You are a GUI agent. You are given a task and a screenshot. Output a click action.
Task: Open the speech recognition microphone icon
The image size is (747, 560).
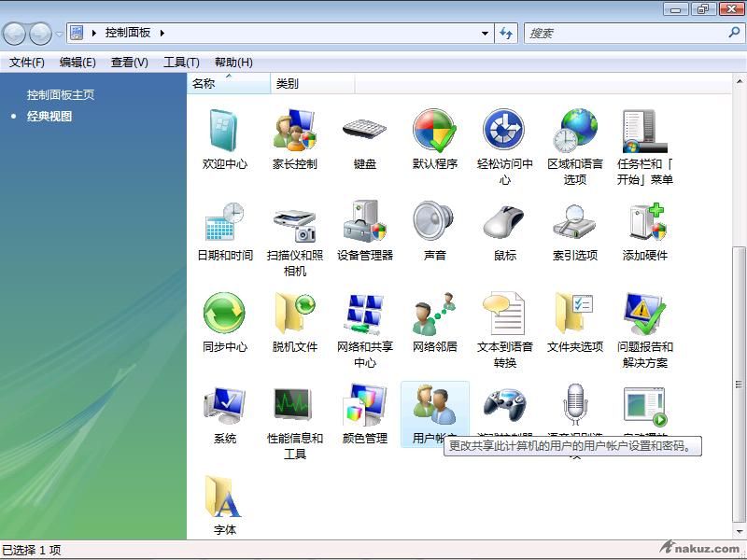(575, 405)
